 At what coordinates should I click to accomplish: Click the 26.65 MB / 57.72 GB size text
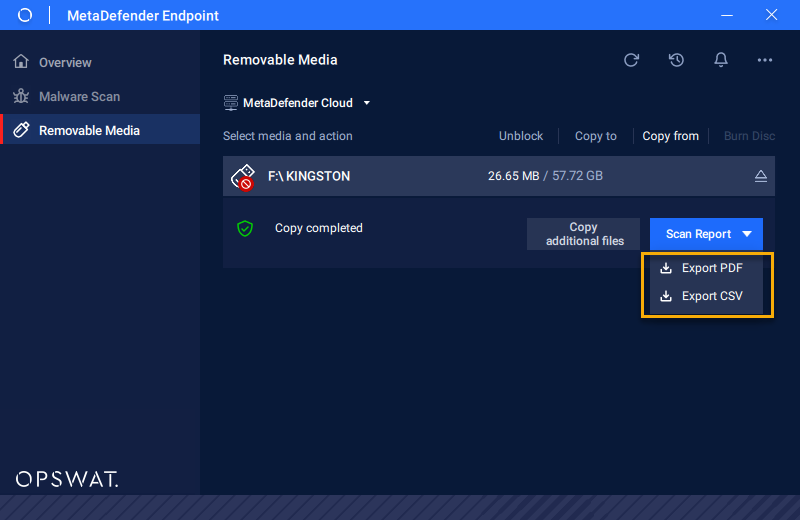click(x=545, y=176)
